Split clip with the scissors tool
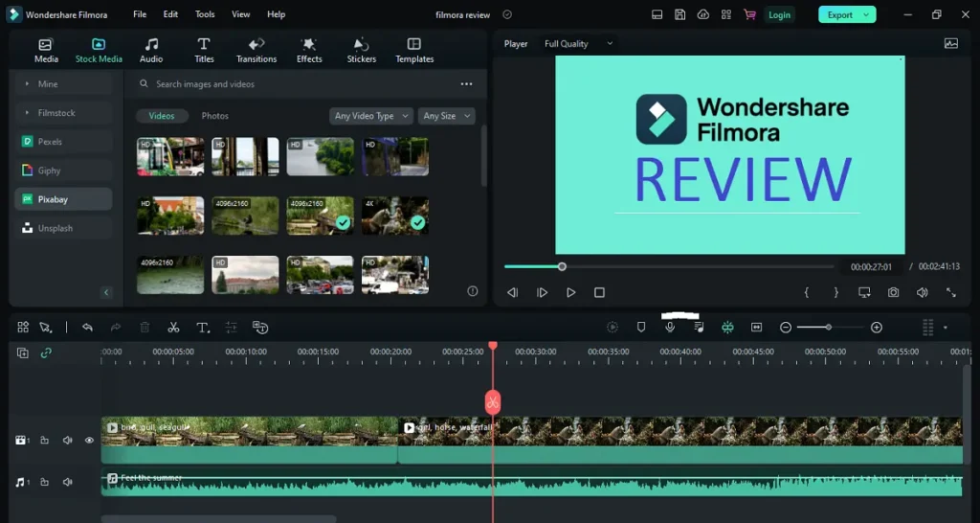Viewport: 980px width, 523px height. (x=173, y=328)
